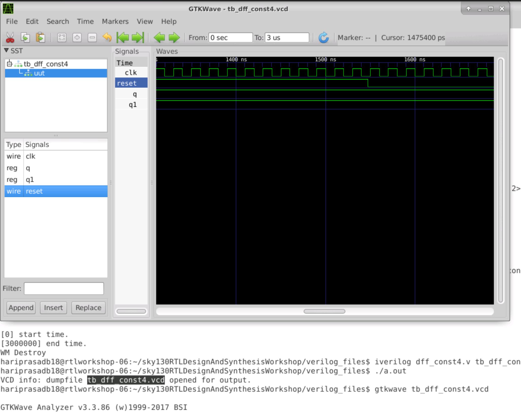
Task: Reload the waveform file
Action: [x=324, y=37]
